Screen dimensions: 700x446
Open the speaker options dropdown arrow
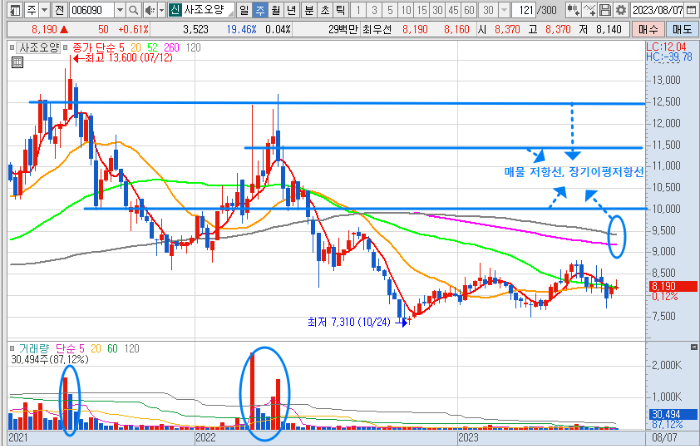162,10
